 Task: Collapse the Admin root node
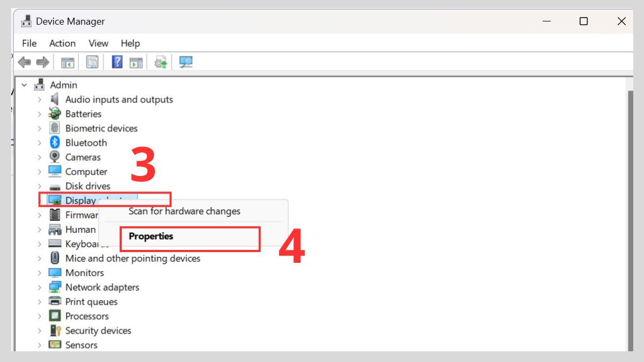click(x=24, y=85)
